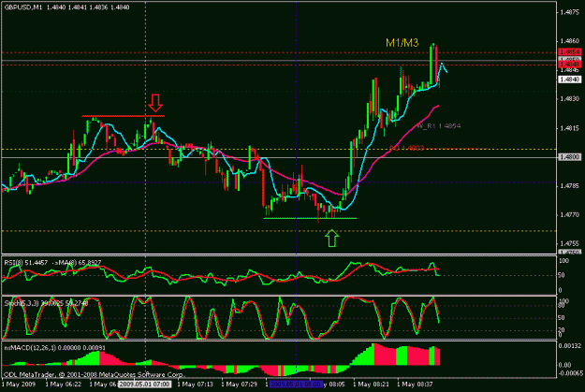Select the red 1.4803 pivot label
Viewport: 585px width, 392px height.
pos(406,148)
